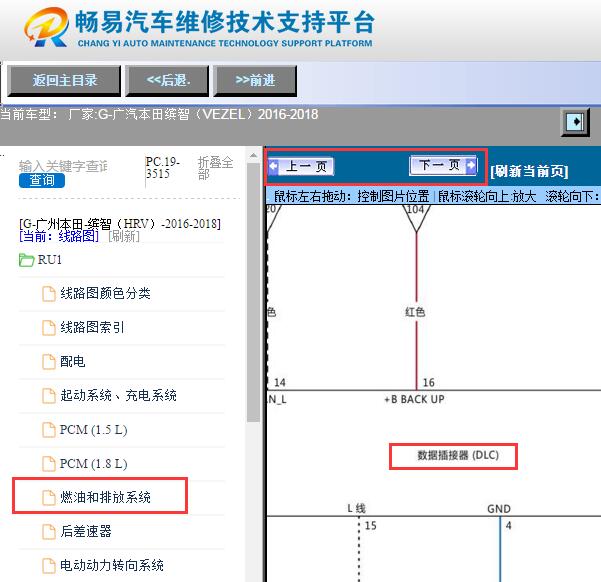Click the L 线 label in diagram
601x582 pixels.
point(356,508)
